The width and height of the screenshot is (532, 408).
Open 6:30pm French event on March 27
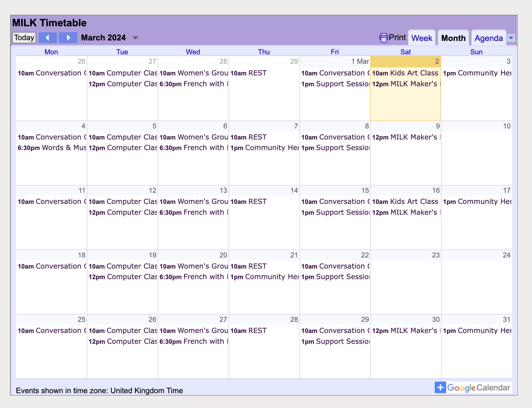[x=194, y=341]
